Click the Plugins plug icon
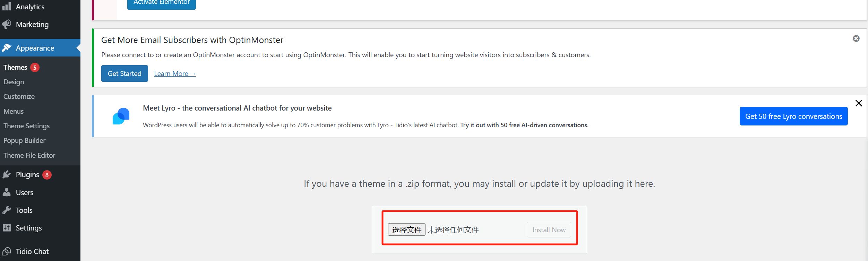The image size is (868, 261). point(7,174)
